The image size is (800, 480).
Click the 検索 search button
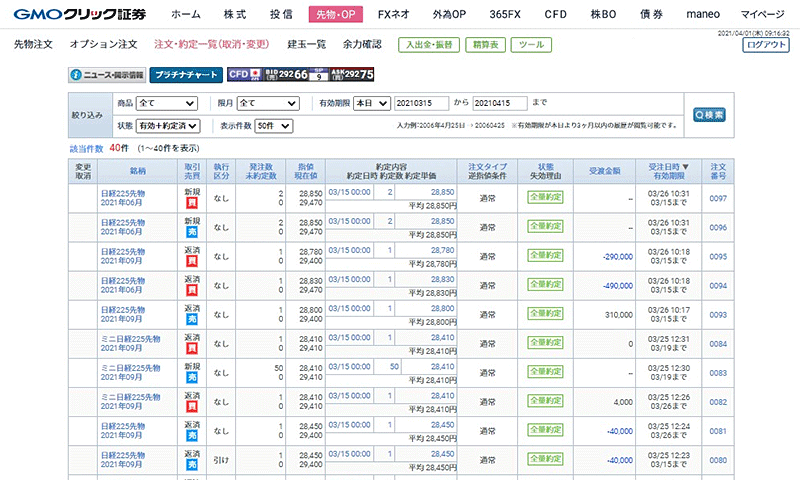pyautogui.click(x=709, y=115)
